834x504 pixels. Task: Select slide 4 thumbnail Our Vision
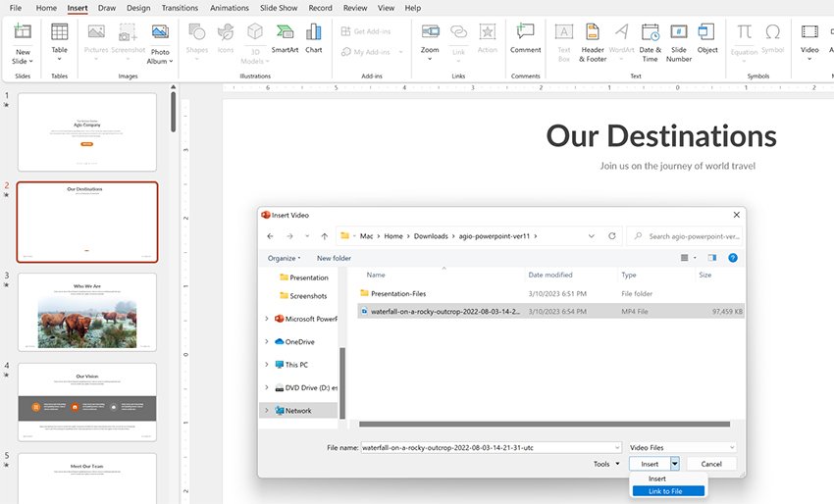coord(87,402)
